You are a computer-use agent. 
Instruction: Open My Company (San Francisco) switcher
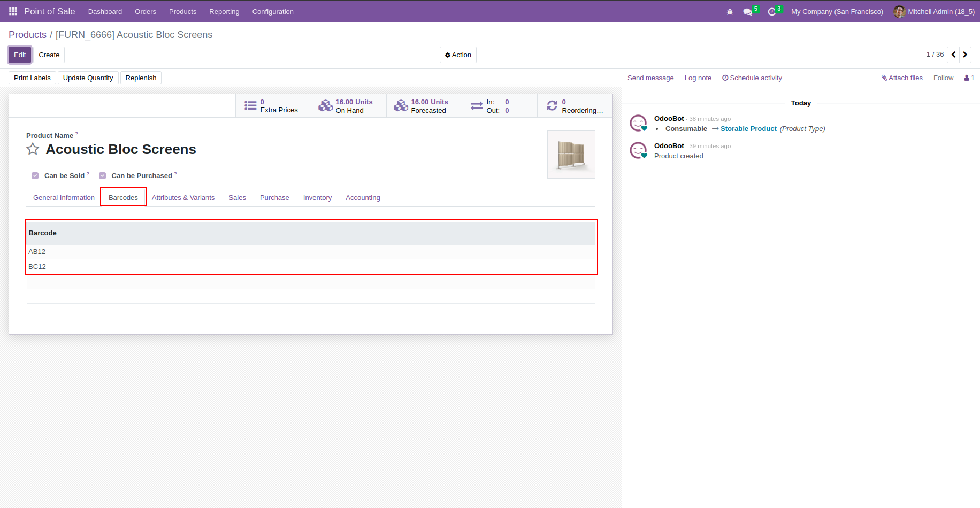(x=837, y=11)
